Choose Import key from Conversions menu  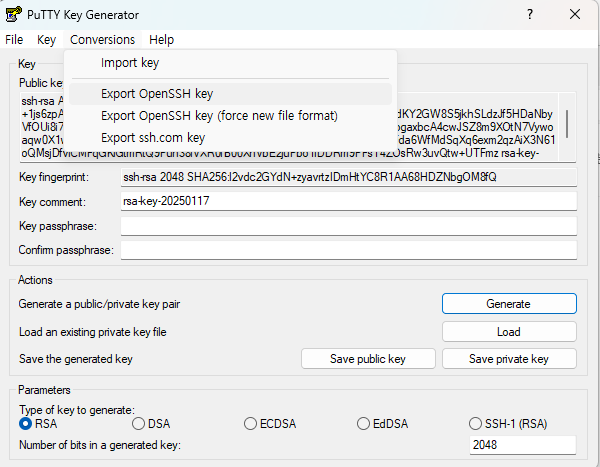coord(230,63)
